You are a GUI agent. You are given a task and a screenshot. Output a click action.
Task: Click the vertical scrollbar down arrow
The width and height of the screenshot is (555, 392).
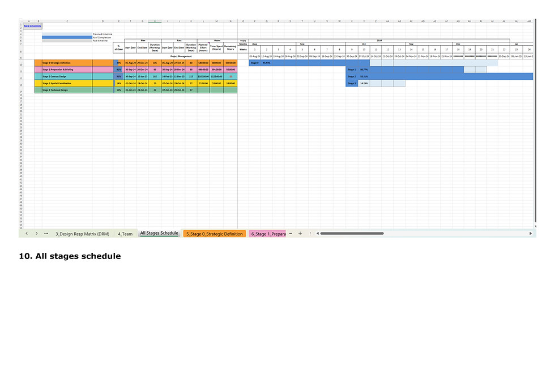[x=535, y=226]
